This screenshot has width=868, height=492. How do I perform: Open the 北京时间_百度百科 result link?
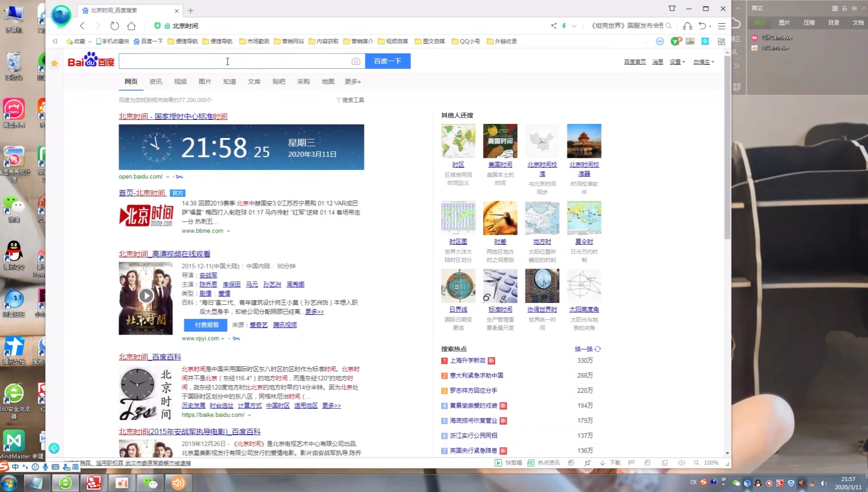point(150,357)
